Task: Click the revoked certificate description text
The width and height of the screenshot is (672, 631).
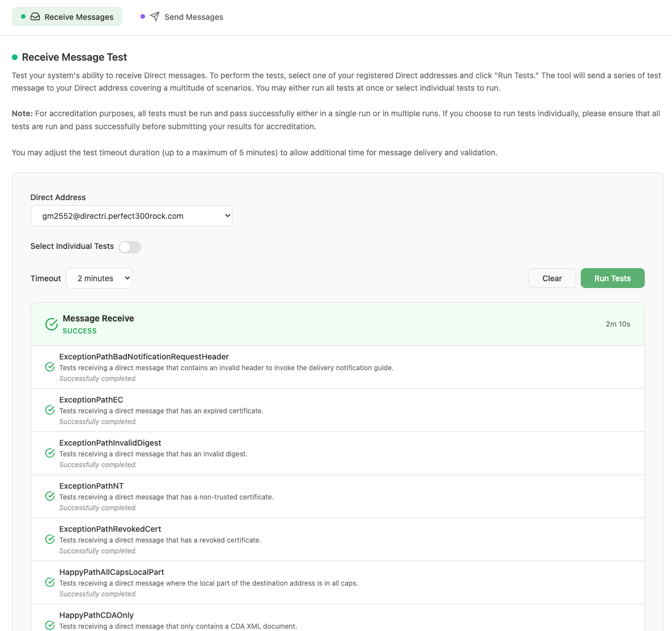Action: (x=160, y=540)
